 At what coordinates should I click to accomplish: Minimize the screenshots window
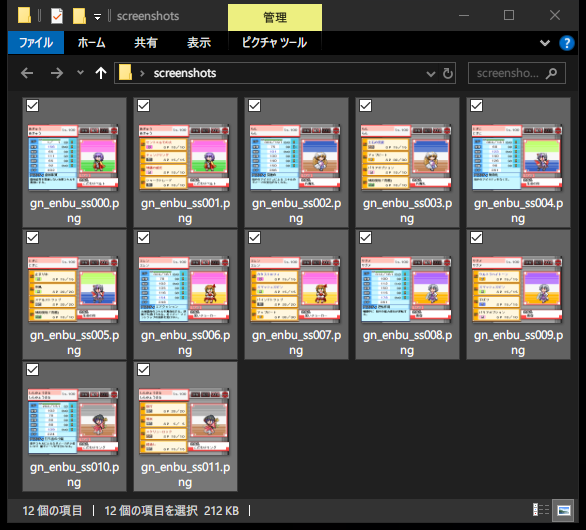pos(464,16)
